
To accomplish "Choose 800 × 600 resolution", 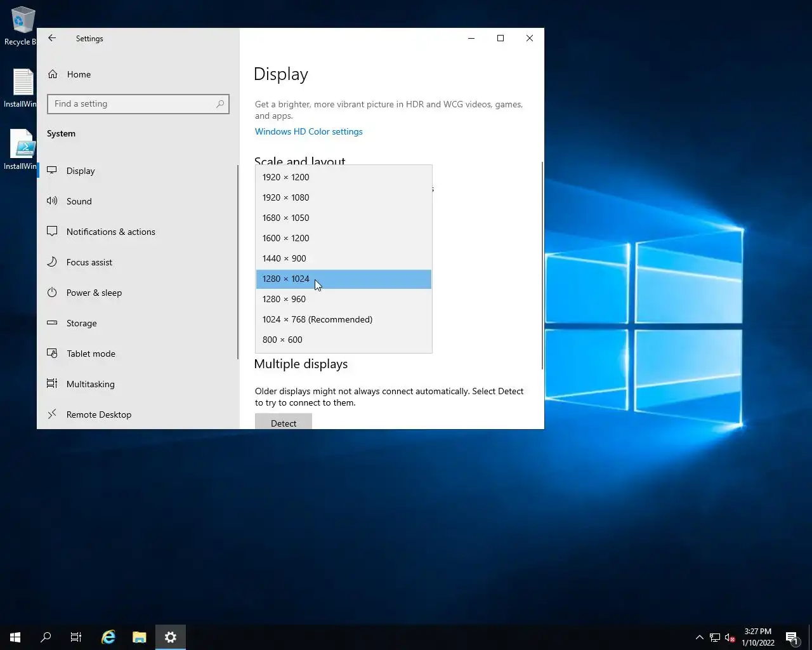I will [x=343, y=340].
